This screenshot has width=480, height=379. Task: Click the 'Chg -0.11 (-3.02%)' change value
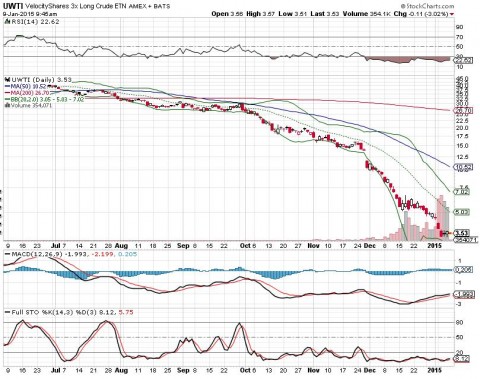tap(421, 14)
